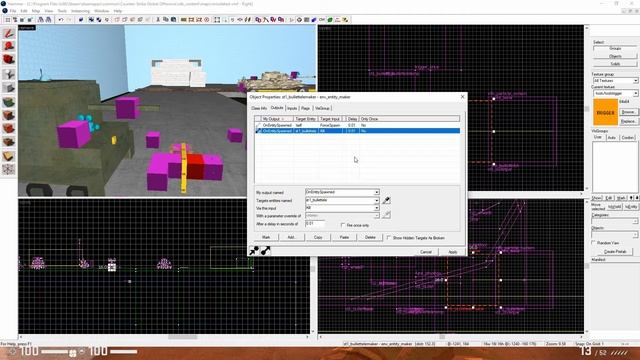This screenshot has height=360, width=640.
Task: Click the Cut toolbar icon
Action: [x=158, y=20]
